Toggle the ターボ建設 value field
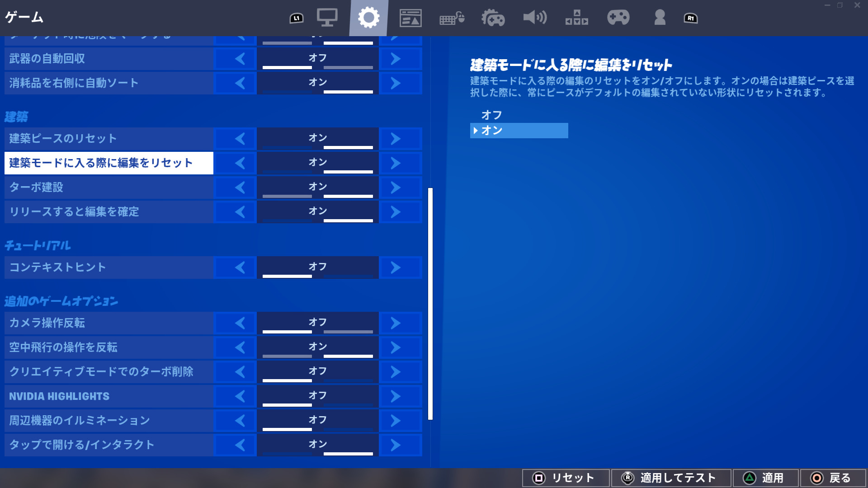868x488 pixels. pos(318,188)
